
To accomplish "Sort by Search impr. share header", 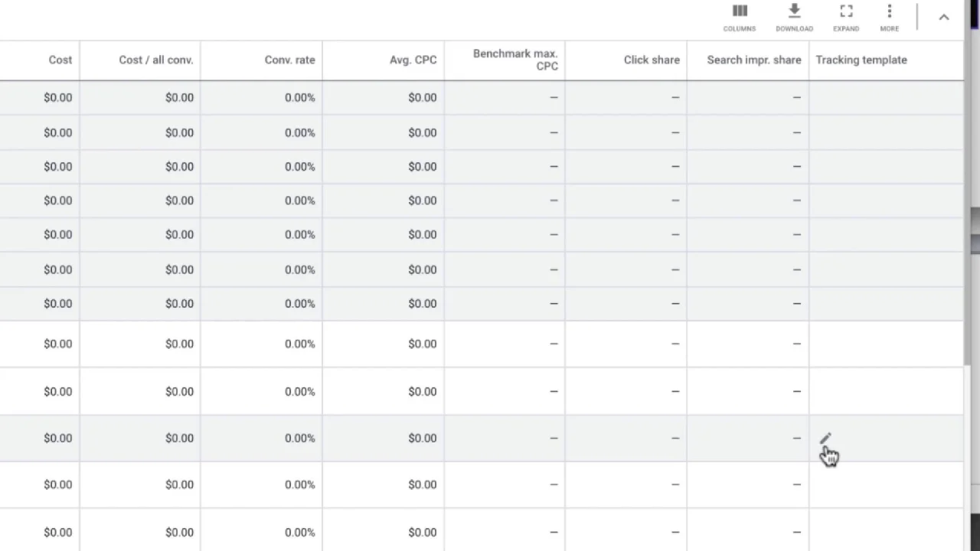I will pos(753,60).
